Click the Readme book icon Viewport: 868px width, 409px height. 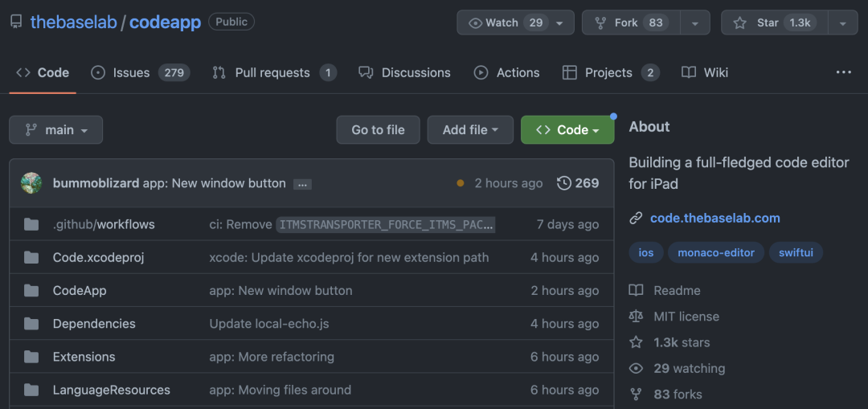(636, 291)
